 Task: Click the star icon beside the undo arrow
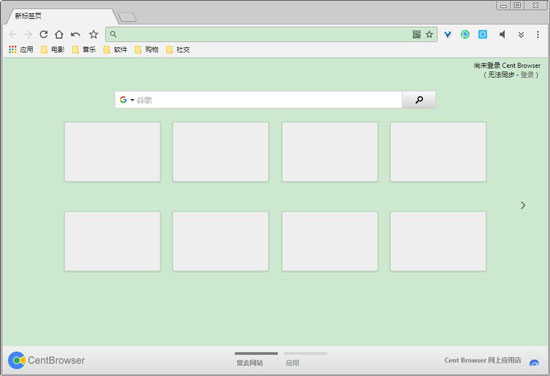[93, 34]
